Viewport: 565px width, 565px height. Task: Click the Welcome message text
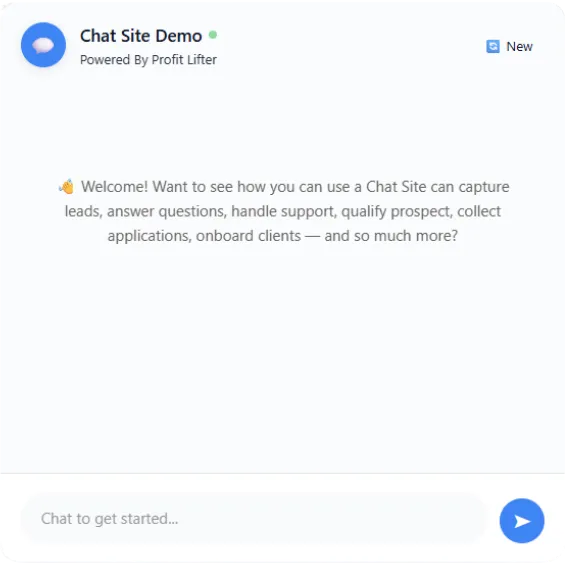pyautogui.click(x=283, y=211)
